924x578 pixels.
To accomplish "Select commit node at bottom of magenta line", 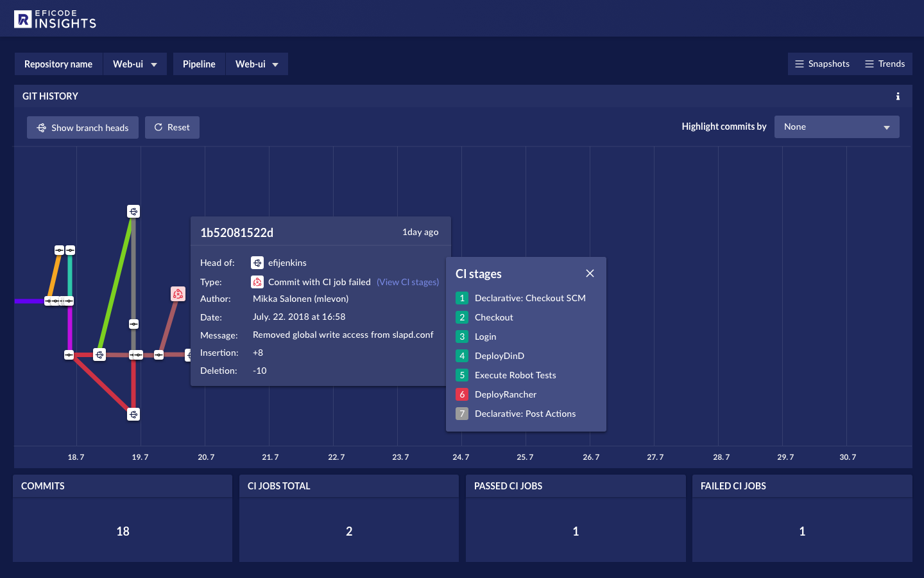I will pos(69,355).
